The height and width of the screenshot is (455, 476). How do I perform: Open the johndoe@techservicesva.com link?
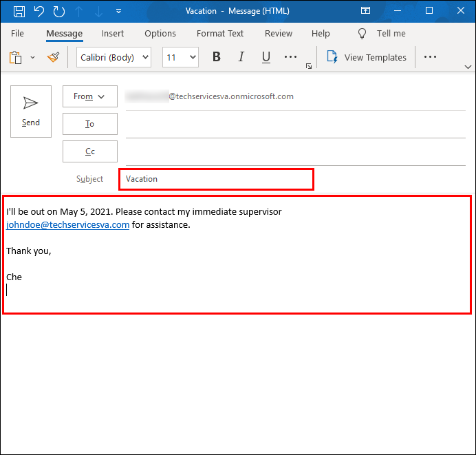[67, 225]
